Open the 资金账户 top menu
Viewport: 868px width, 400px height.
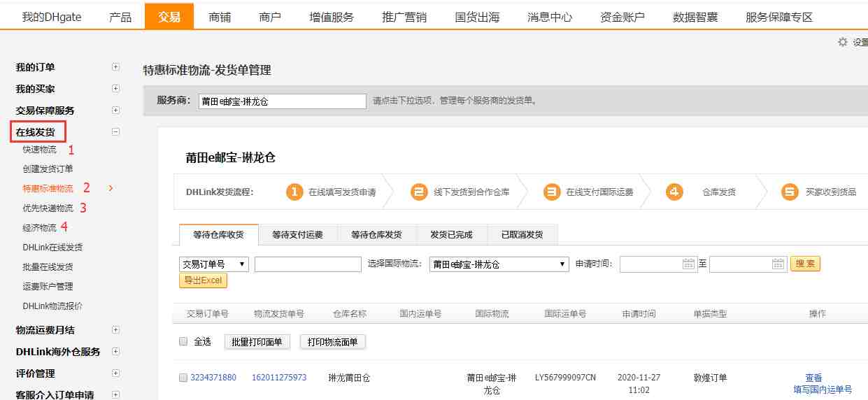coord(622,17)
